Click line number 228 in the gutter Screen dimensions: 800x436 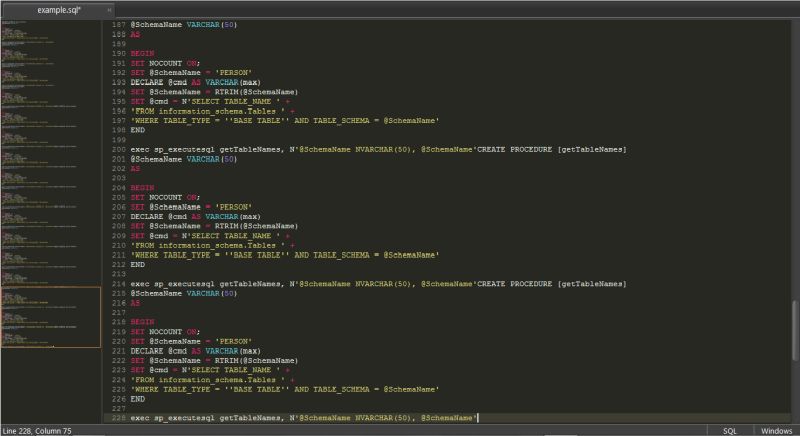118,418
